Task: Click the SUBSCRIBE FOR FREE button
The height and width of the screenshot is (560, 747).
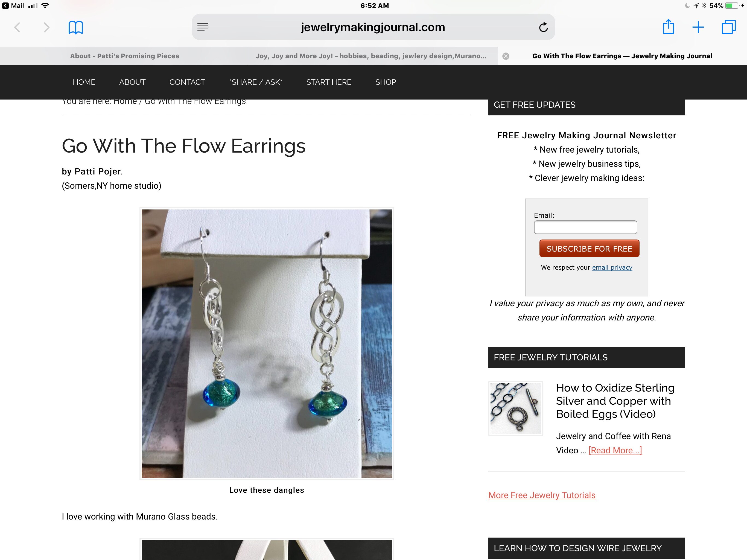Action: tap(589, 249)
